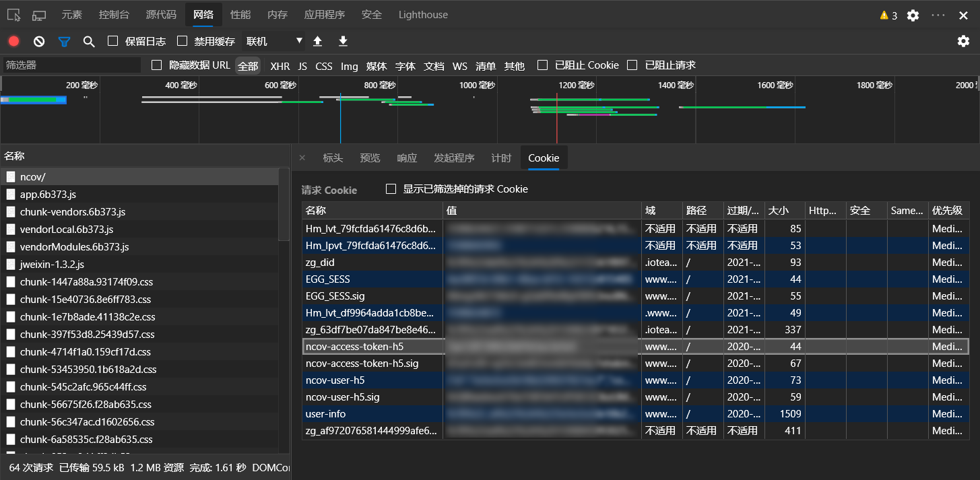Enable the 禁用缓存 checkbox
Image resolution: width=980 pixels, height=480 pixels.
(x=182, y=41)
